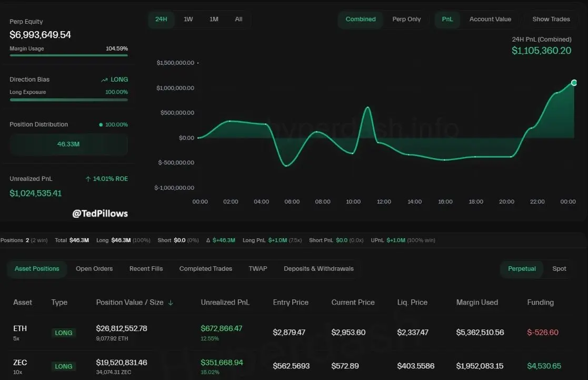Open the Deposits & Withdrawals tab
588x380 pixels.
click(x=318, y=269)
